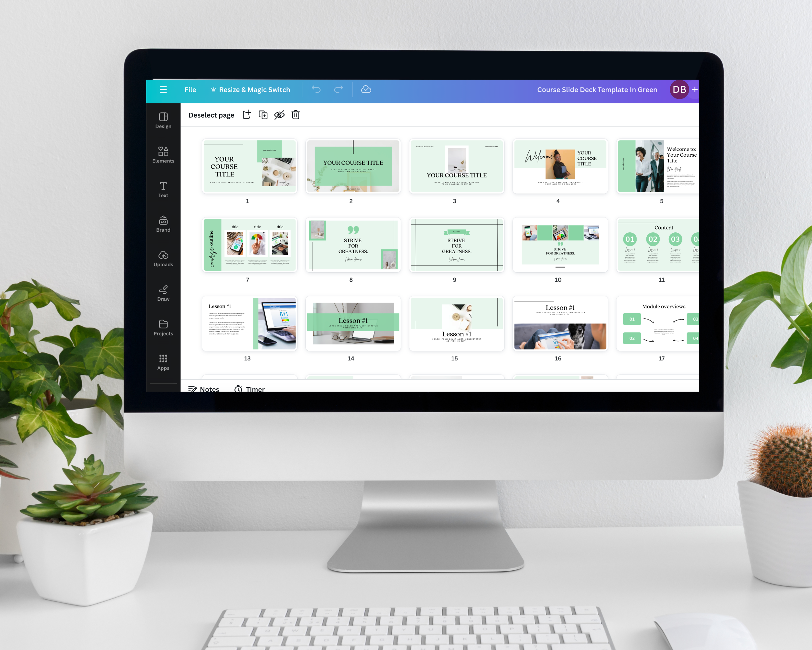Click the delete page icon
This screenshot has height=650, width=812.
(296, 115)
